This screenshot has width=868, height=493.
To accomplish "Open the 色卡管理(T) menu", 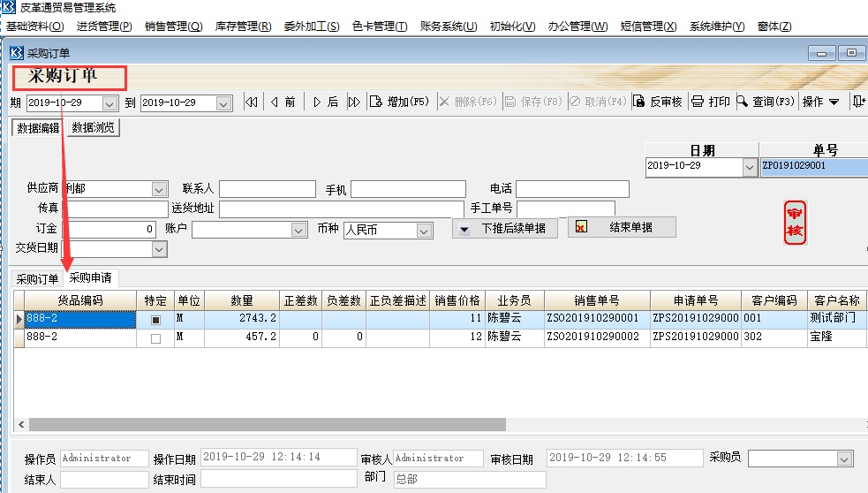I will [x=380, y=26].
